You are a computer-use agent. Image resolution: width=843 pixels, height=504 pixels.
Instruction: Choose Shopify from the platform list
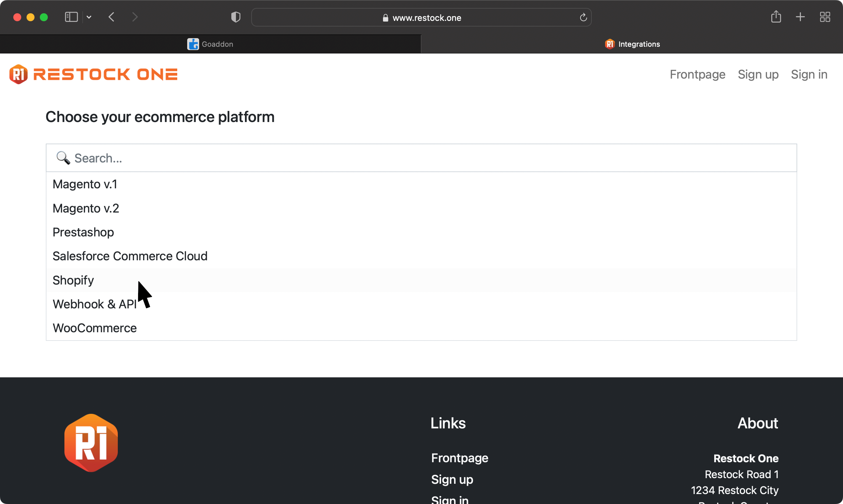click(x=73, y=280)
